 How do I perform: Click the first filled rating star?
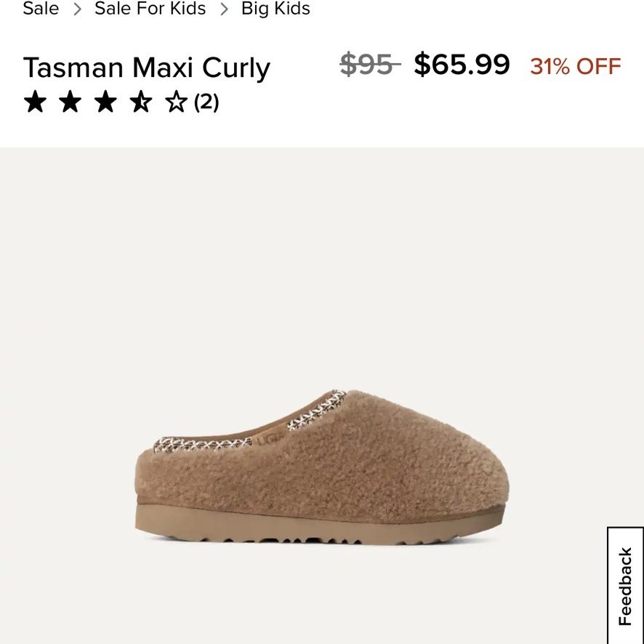(35, 102)
